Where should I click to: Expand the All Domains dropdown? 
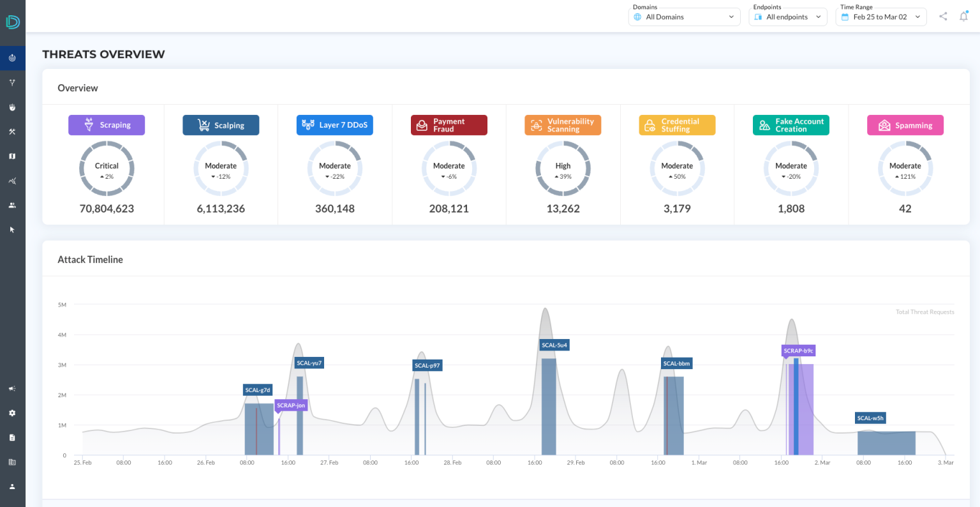(x=685, y=17)
